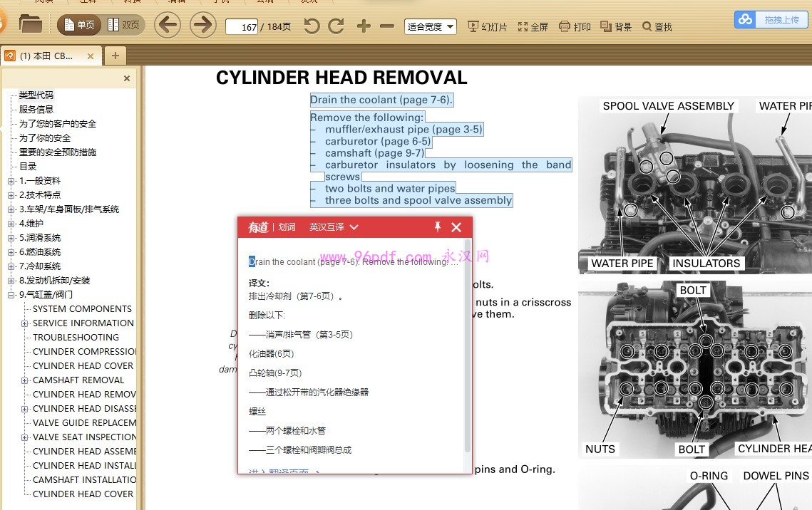
Task: Expand CAMSHAFT REMOVAL sub-bookmark
Action: [x=24, y=380]
